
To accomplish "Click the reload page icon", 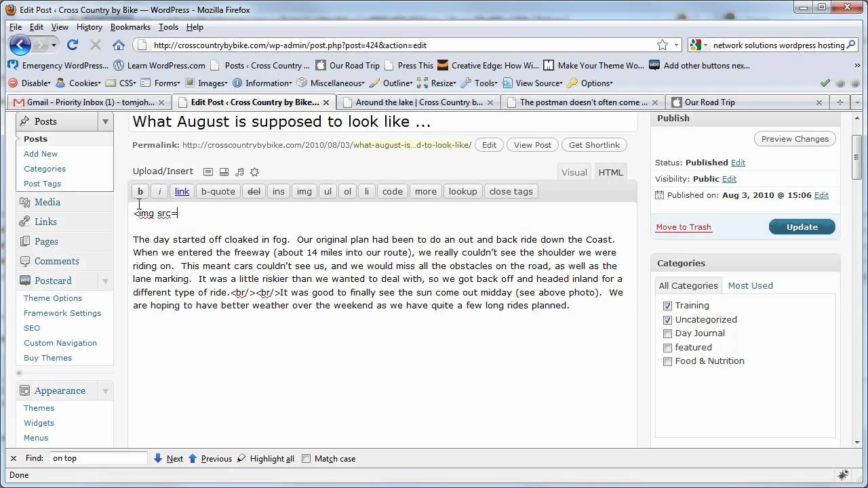I will coord(73,45).
